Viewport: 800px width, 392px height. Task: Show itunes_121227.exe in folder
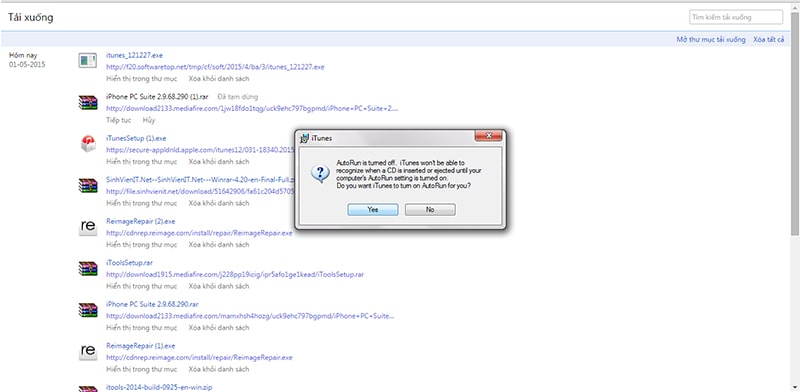tap(141, 79)
